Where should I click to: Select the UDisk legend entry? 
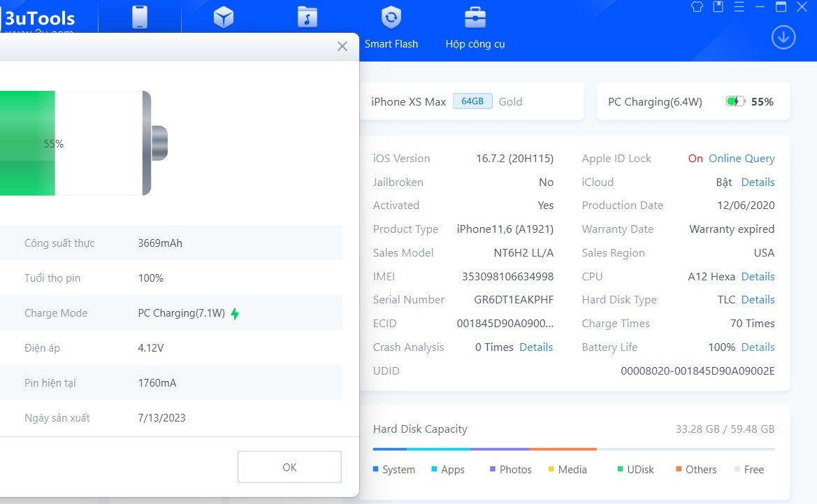(636, 470)
